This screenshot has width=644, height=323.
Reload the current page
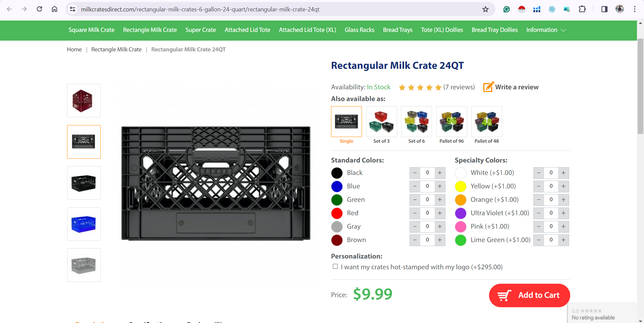click(x=40, y=9)
